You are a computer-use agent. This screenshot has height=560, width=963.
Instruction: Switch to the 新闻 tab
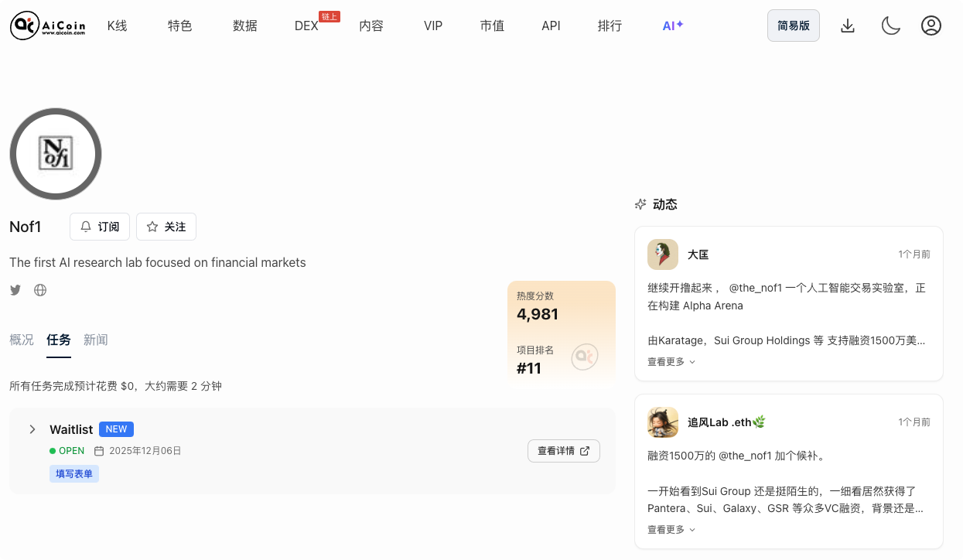coord(96,340)
